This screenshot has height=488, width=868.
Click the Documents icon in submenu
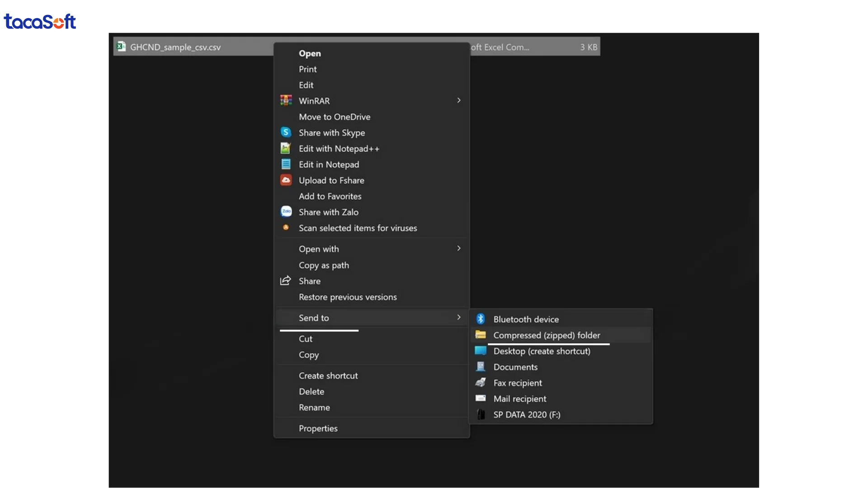point(481,366)
